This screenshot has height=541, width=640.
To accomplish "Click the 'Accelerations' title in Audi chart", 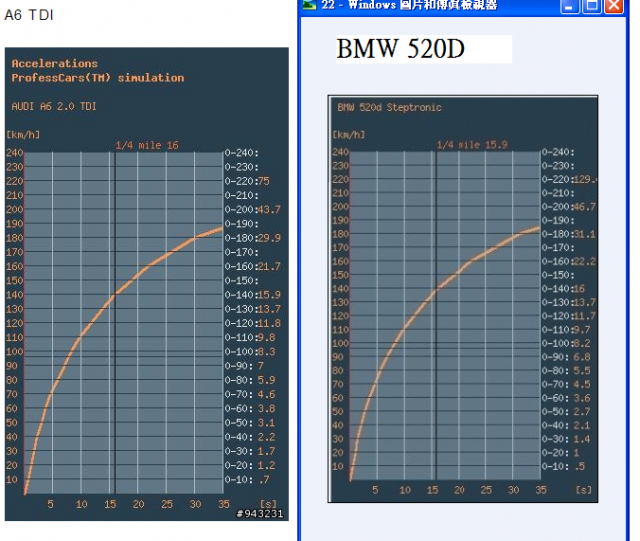I will coord(55,63).
